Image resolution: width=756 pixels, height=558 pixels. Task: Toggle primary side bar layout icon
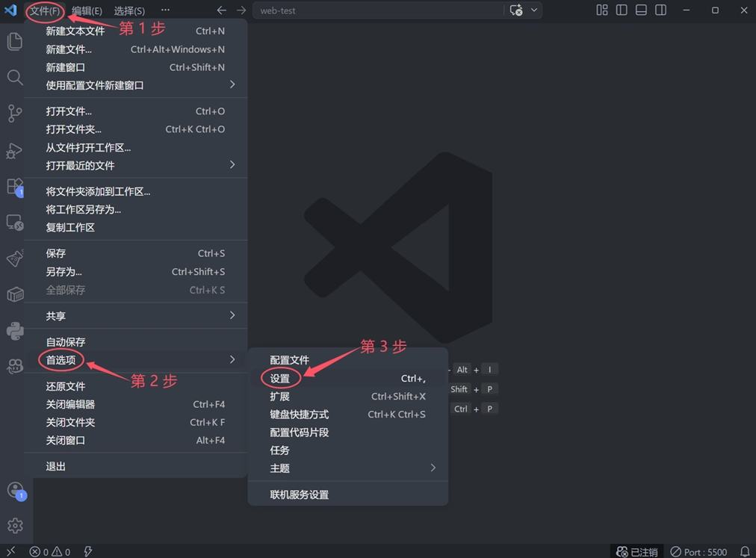tap(622, 10)
